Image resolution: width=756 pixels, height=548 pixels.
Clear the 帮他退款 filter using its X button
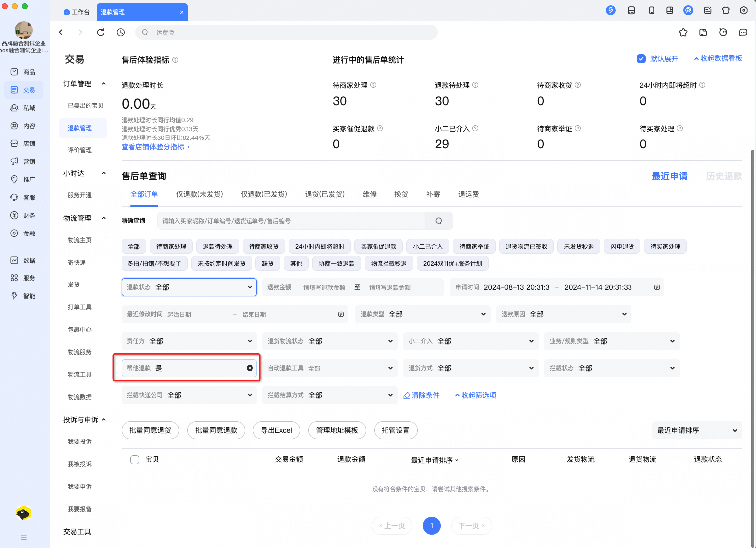point(250,368)
